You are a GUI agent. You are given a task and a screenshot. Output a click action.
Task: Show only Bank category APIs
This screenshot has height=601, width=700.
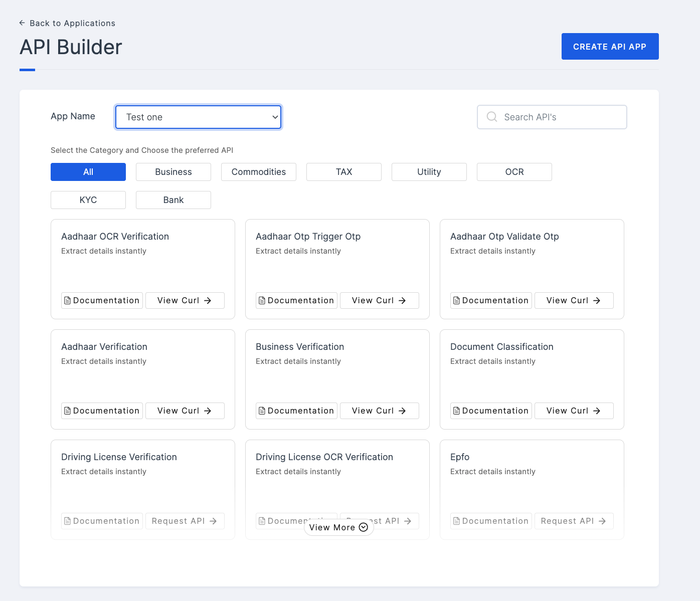click(x=173, y=200)
